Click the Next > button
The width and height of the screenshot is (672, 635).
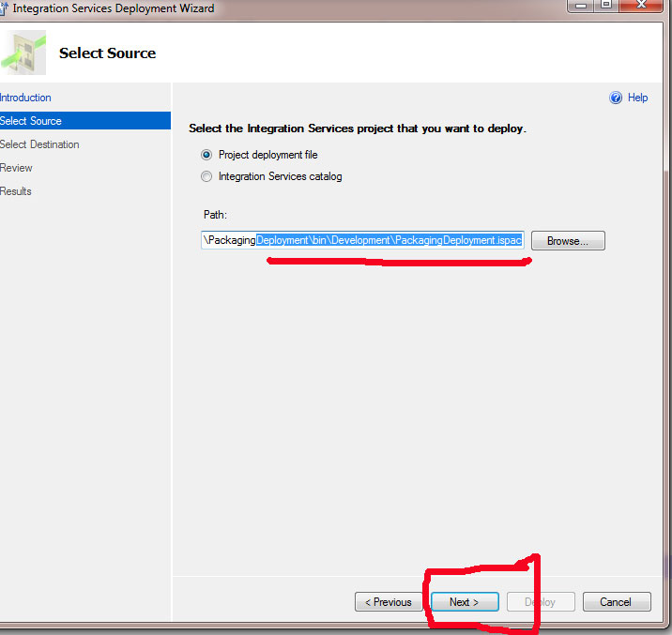465,602
